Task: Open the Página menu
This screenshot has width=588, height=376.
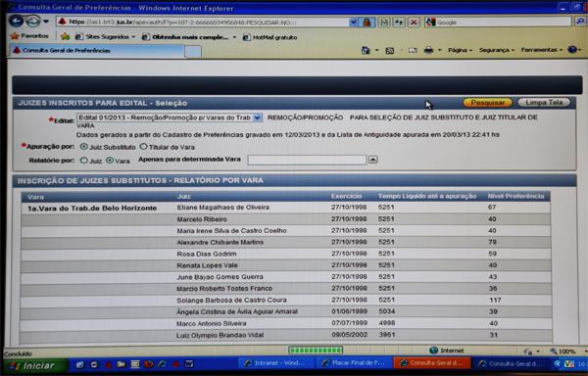Action: (x=460, y=50)
